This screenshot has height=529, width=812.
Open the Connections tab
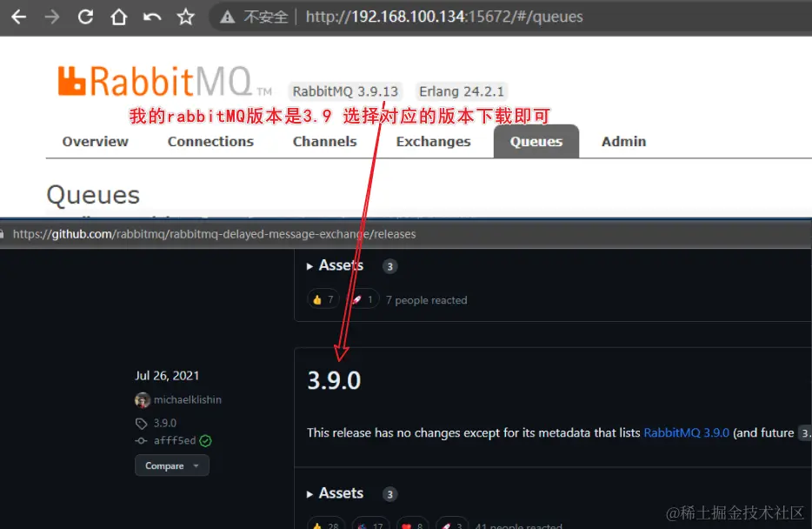210,142
